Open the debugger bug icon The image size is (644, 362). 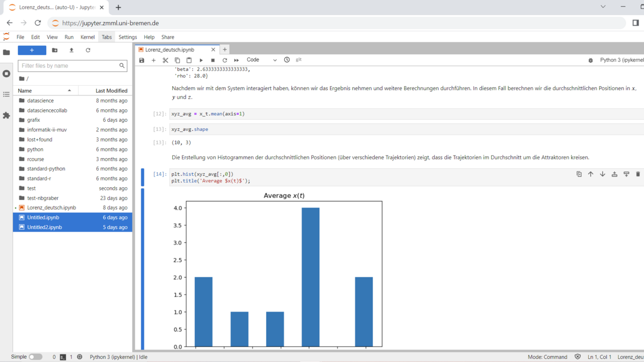590,60
